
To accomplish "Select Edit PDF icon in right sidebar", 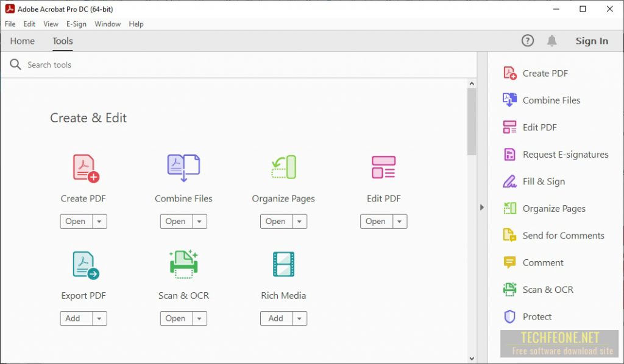I will 510,127.
